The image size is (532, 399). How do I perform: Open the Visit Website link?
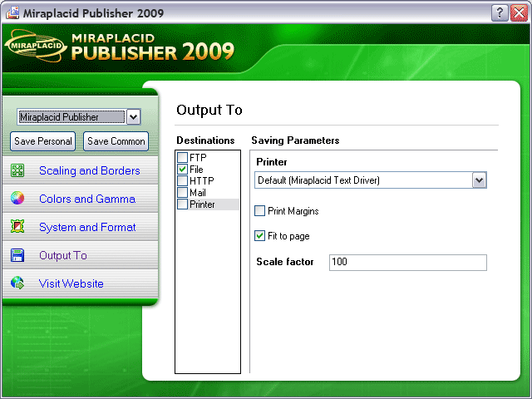point(71,283)
